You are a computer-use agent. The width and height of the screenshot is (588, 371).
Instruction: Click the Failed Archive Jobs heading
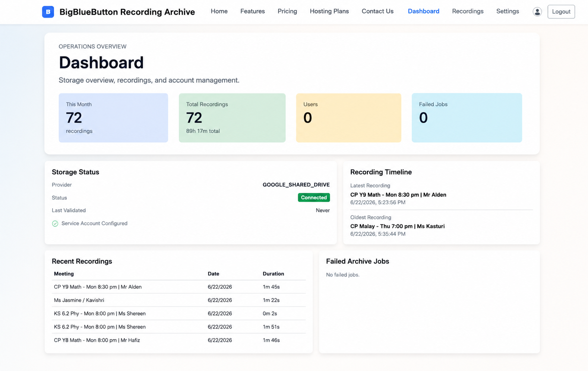click(357, 261)
